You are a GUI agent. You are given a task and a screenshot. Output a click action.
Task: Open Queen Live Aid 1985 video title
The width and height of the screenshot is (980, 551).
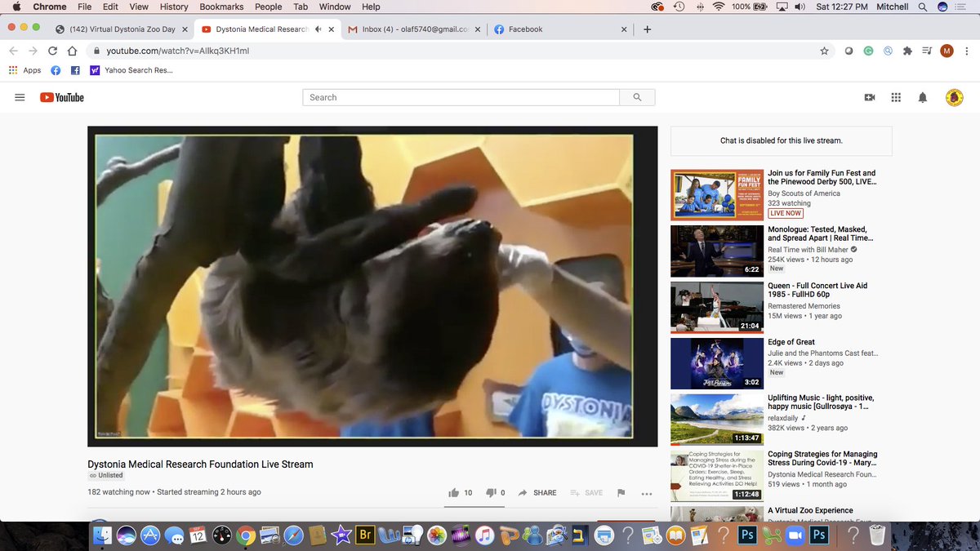point(817,291)
